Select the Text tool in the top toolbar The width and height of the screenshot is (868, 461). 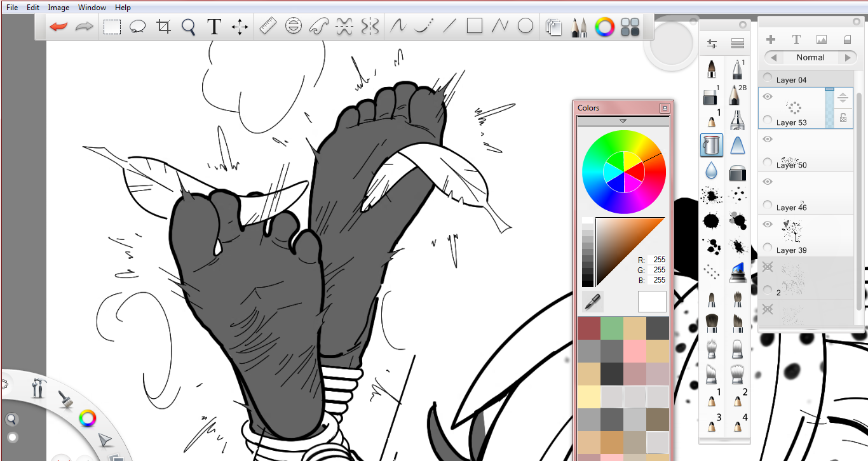tap(214, 27)
